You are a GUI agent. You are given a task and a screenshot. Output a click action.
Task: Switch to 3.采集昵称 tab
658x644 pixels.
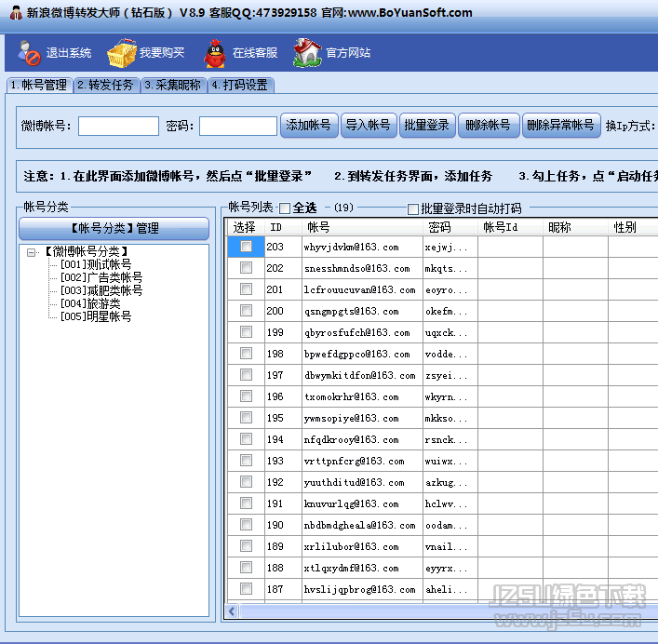[173, 86]
